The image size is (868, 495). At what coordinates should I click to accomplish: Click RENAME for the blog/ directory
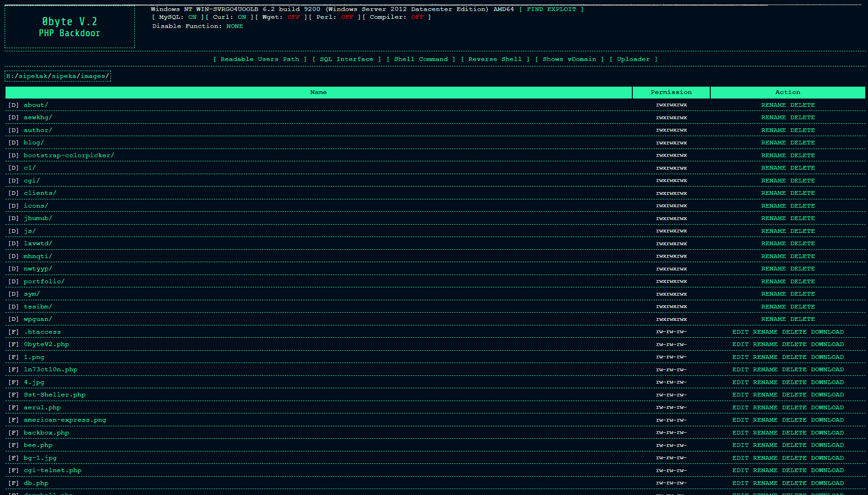point(774,143)
